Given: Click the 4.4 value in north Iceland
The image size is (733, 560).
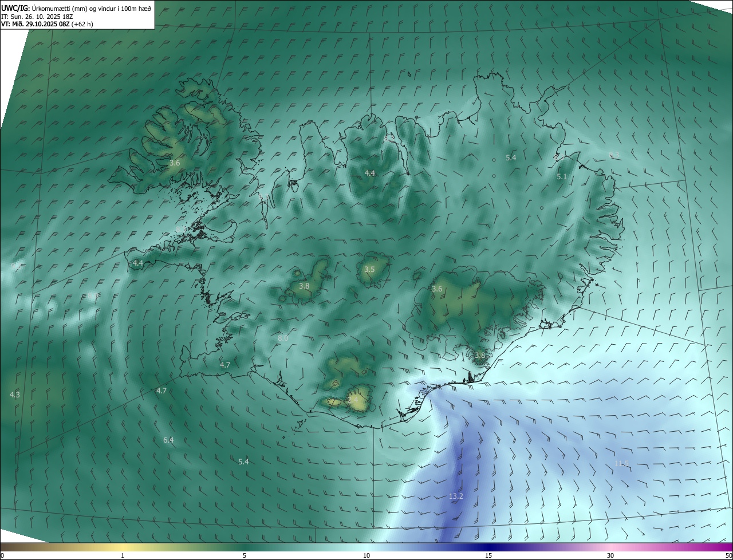Looking at the screenshot, I should [370, 173].
